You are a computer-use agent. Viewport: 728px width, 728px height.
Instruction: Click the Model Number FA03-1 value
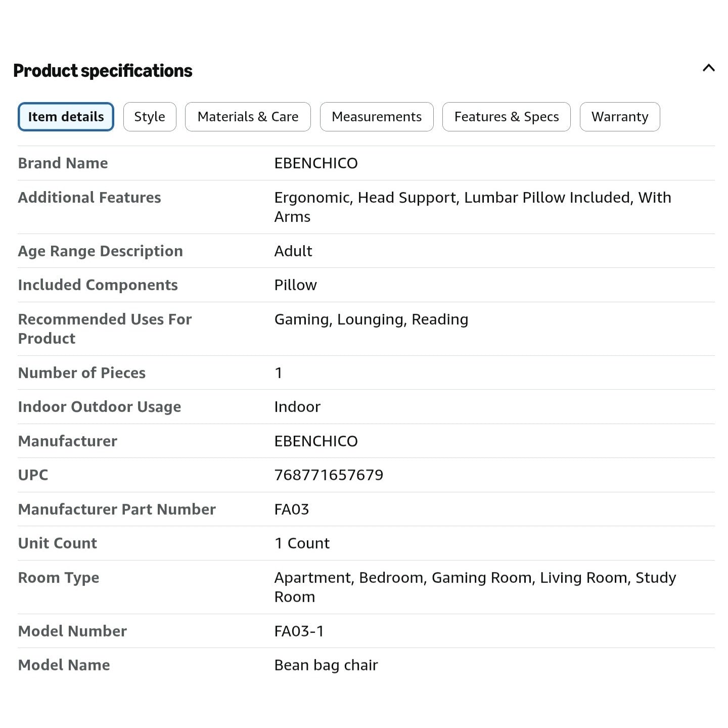(299, 631)
